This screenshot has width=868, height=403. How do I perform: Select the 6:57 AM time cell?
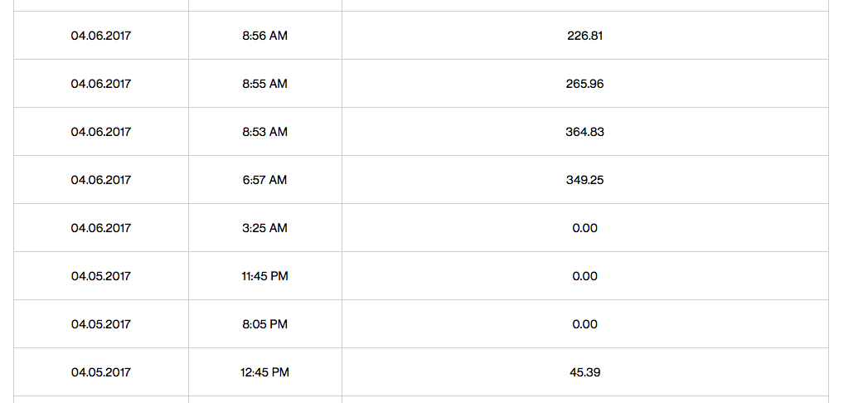(264, 180)
